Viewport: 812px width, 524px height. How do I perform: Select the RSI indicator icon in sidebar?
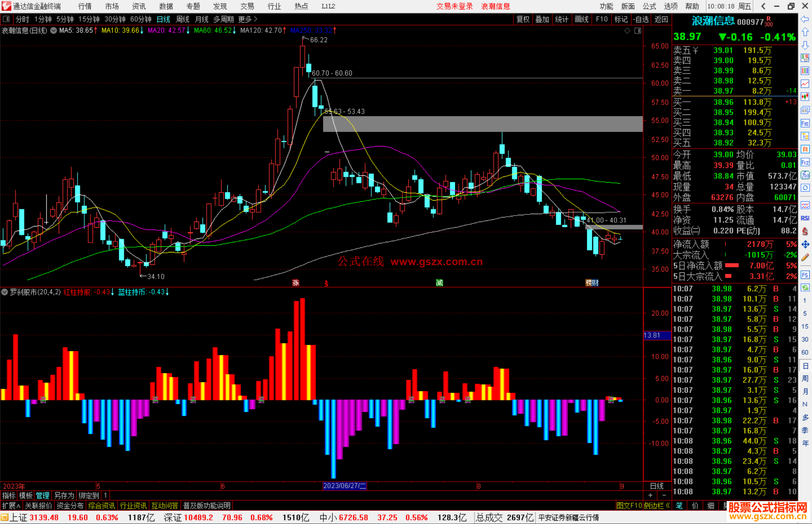pos(805,218)
